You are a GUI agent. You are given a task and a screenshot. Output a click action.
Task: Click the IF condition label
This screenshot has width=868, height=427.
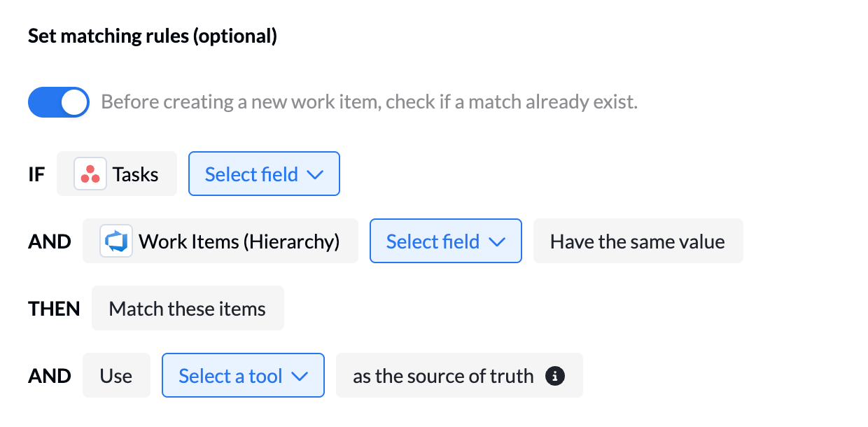(36, 174)
